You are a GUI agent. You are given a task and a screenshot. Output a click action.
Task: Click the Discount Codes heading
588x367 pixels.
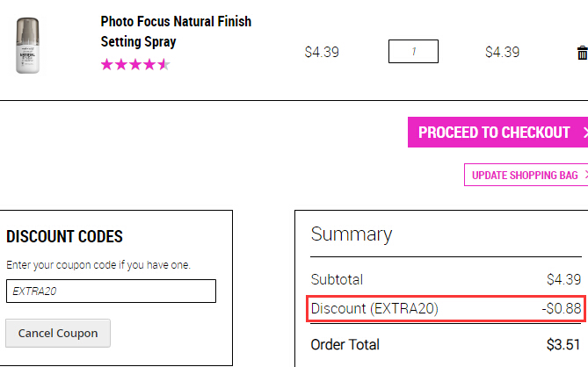[64, 237]
